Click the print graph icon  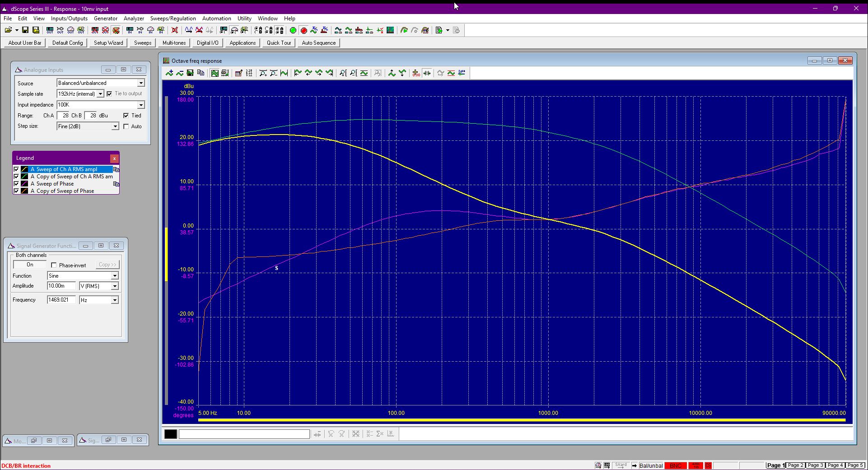point(225,73)
